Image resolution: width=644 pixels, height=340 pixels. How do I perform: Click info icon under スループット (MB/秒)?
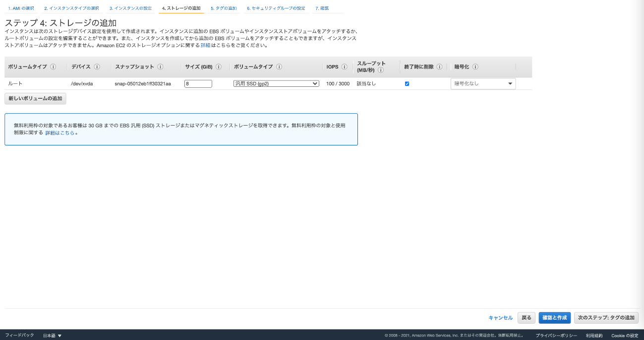point(381,70)
